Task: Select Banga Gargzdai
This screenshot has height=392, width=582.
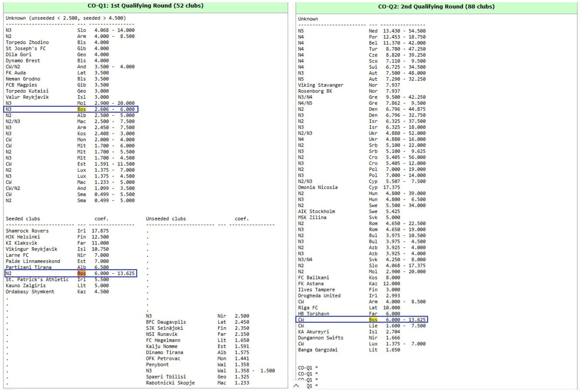Action: click(318, 350)
